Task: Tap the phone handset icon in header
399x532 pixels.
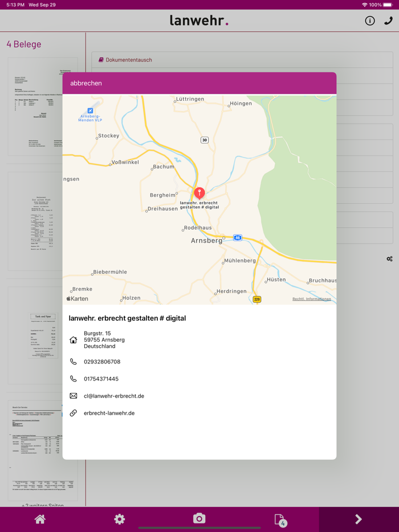Action: [x=388, y=21]
